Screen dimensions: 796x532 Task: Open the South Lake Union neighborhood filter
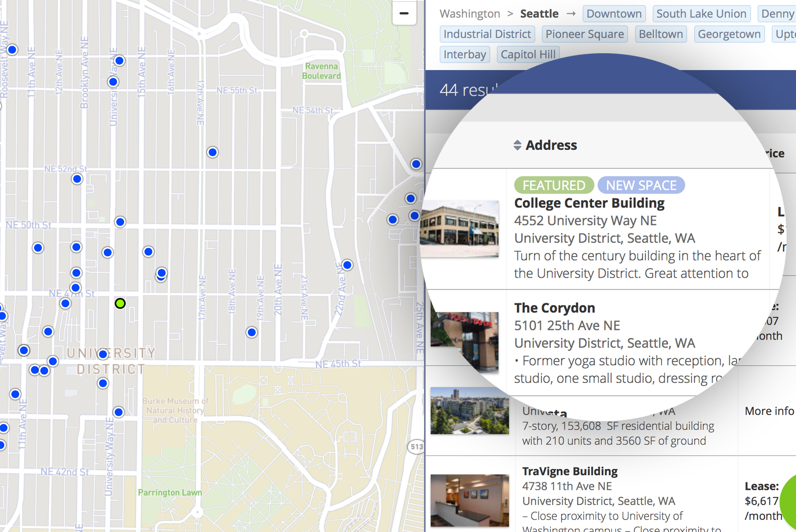[701, 14]
